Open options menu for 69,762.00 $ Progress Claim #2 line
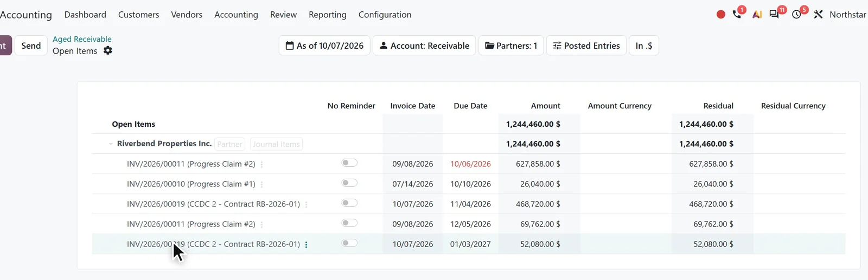This screenshot has width=868, height=280. (261, 225)
